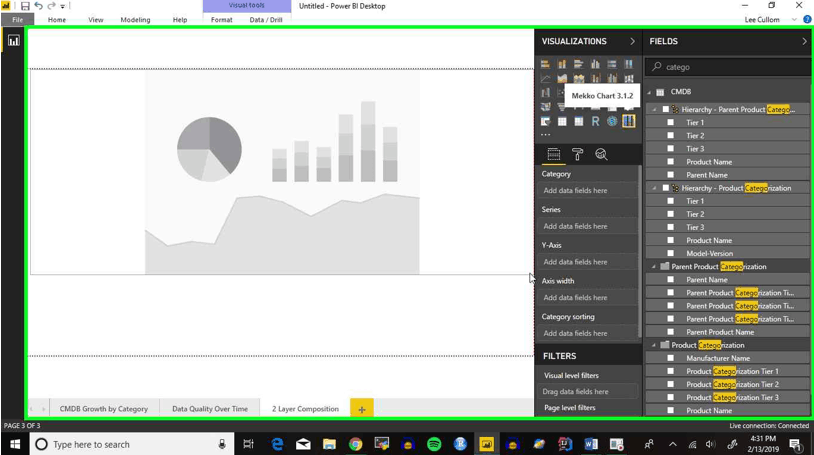Open the File menu
Screen dimensions: 814x455
pos(18,20)
